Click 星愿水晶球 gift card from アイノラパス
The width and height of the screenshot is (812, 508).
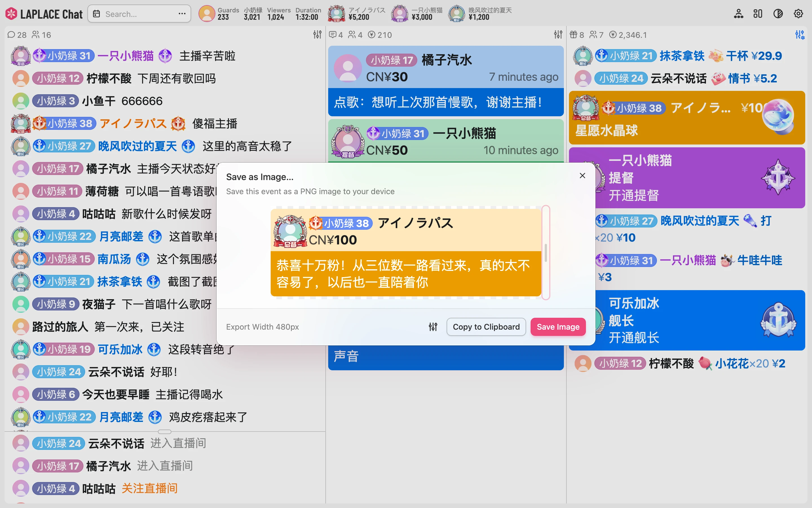(687, 118)
